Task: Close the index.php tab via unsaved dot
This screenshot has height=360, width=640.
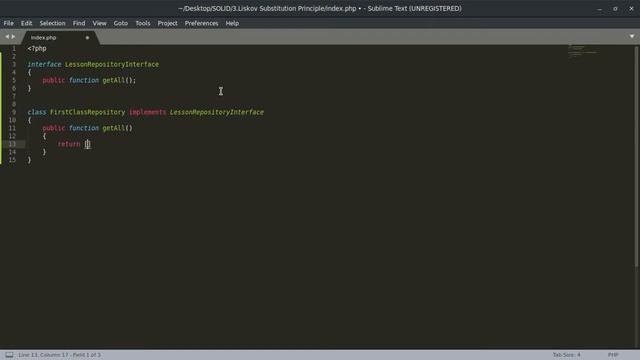Action: tap(87, 38)
